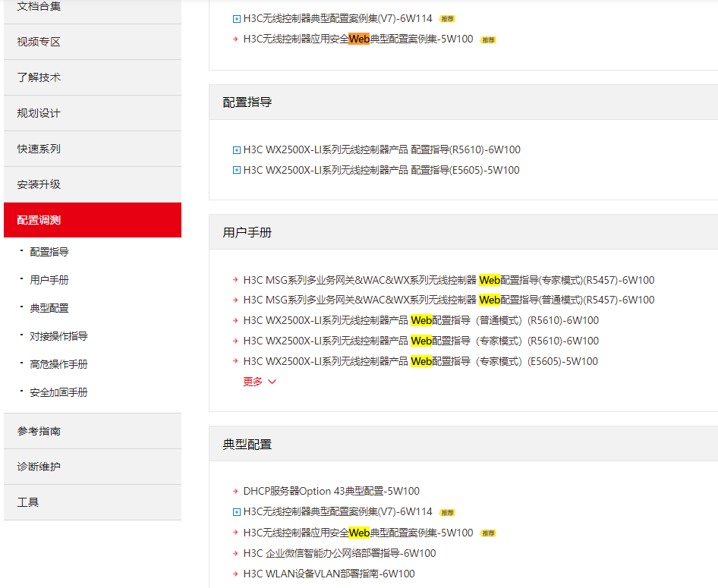Viewport: 718px width, 588px height.
Task: Open H3C 企业微信智能办公网络部署指导-6W100 link
Action: point(340,554)
